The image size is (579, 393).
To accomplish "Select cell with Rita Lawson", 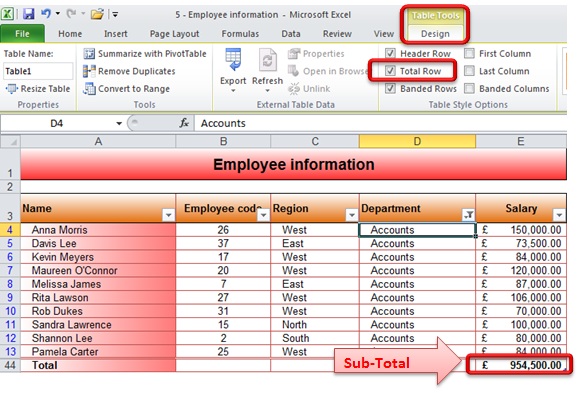I will click(98, 297).
